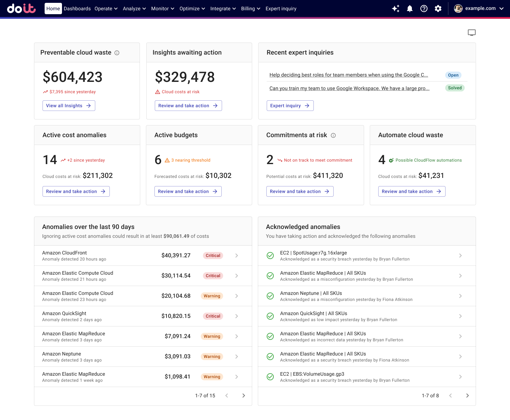Review and take action on active budgets
The height and width of the screenshot is (420, 510).
[x=188, y=191]
